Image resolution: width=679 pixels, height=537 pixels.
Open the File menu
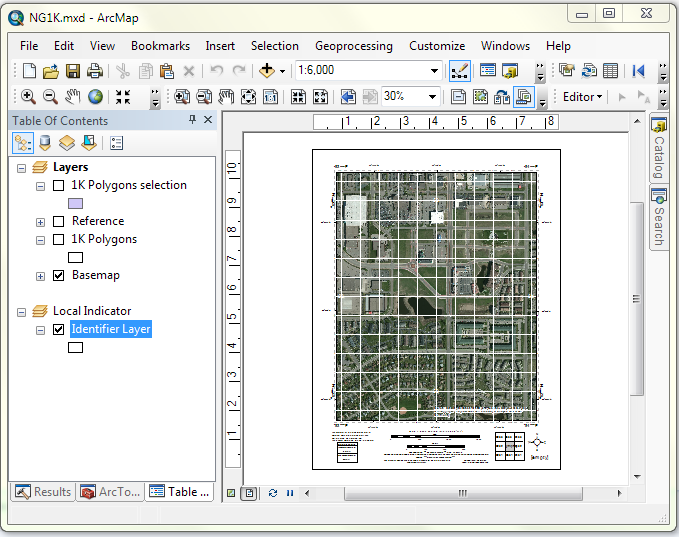pyautogui.click(x=29, y=46)
